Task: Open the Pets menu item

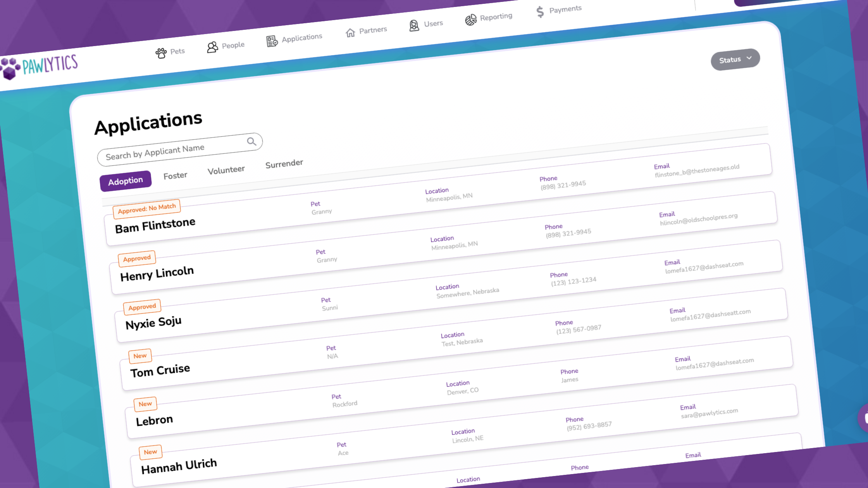Action: coord(170,52)
